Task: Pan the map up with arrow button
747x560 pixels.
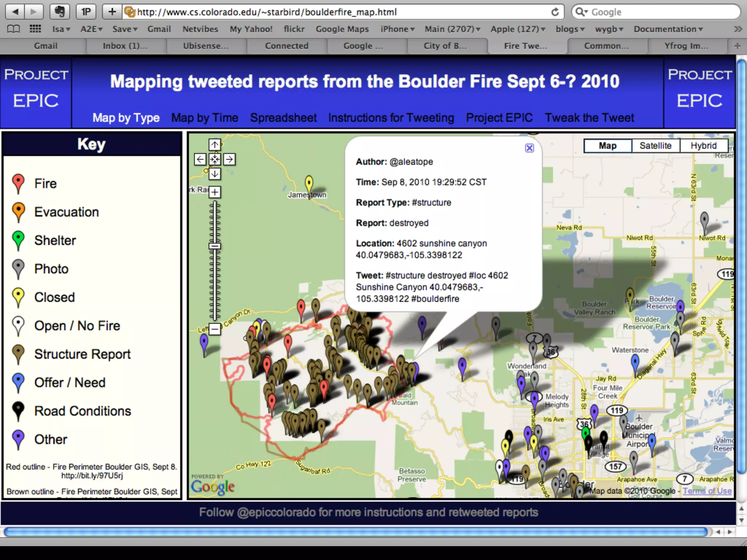Action: 214,145
